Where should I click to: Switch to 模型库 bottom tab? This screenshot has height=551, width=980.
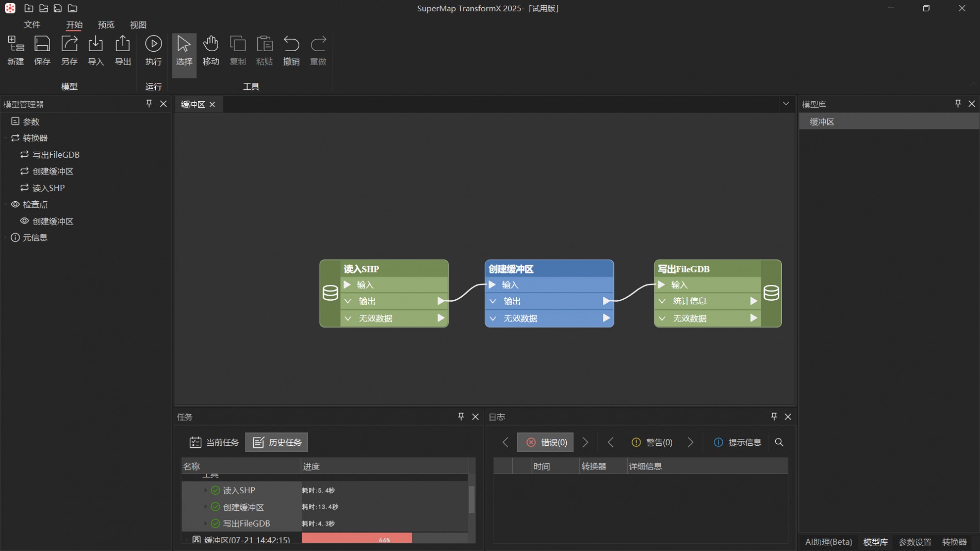(876, 542)
